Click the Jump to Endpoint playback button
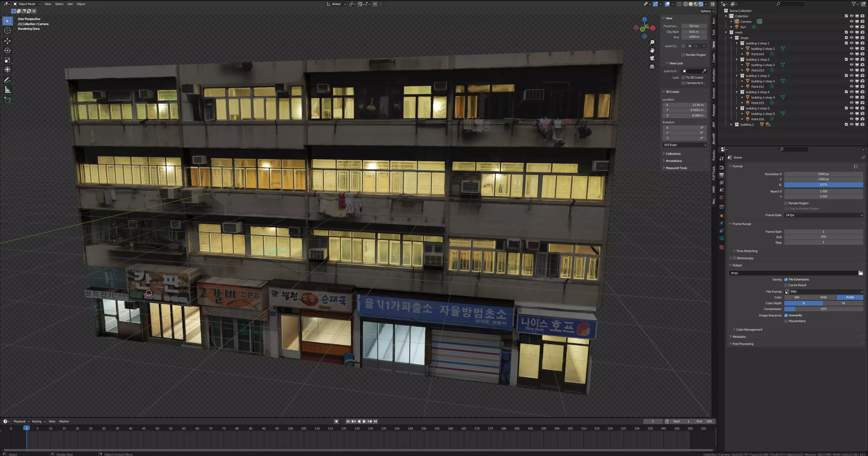Image resolution: width=868 pixels, height=456 pixels. [x=375, y=421]
